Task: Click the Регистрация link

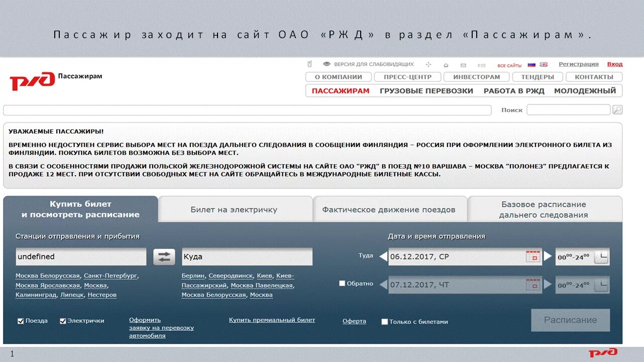Action: click(579, 64)
